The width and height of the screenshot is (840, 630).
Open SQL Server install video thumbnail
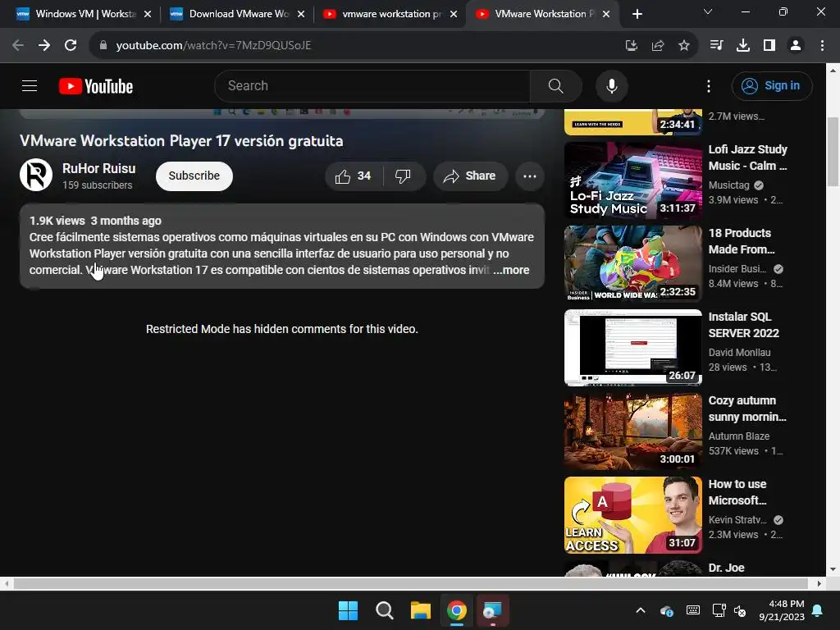632,347
